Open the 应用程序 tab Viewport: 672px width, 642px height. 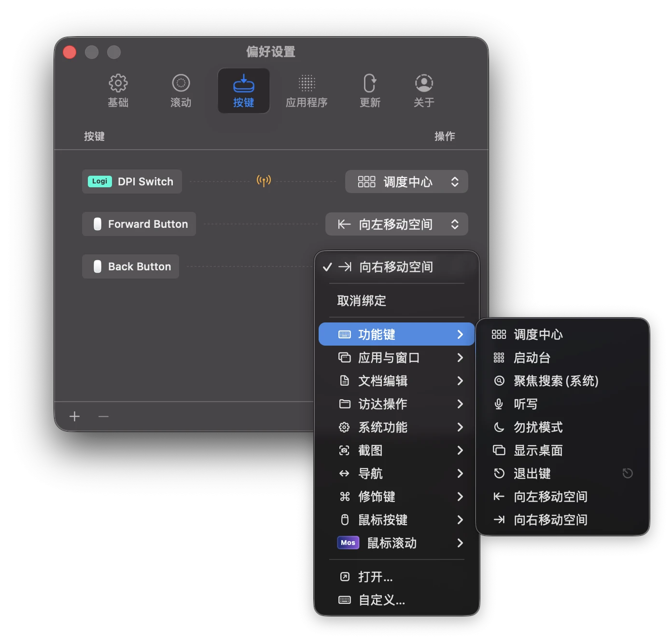[x=307, y=91]
